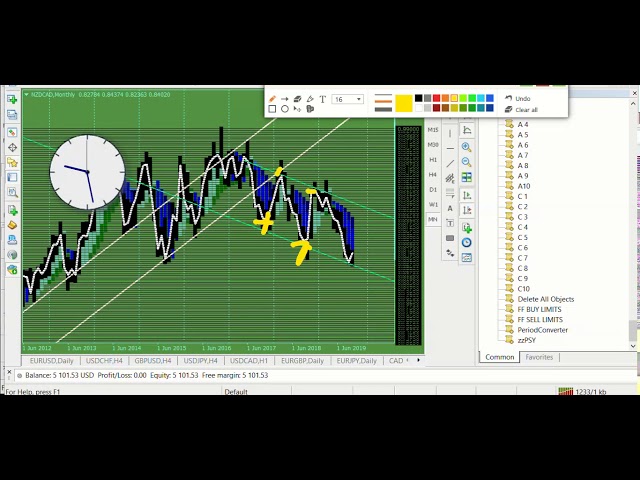
Task: Click the zoom in chart icon
Action: [x=466, y=147]
